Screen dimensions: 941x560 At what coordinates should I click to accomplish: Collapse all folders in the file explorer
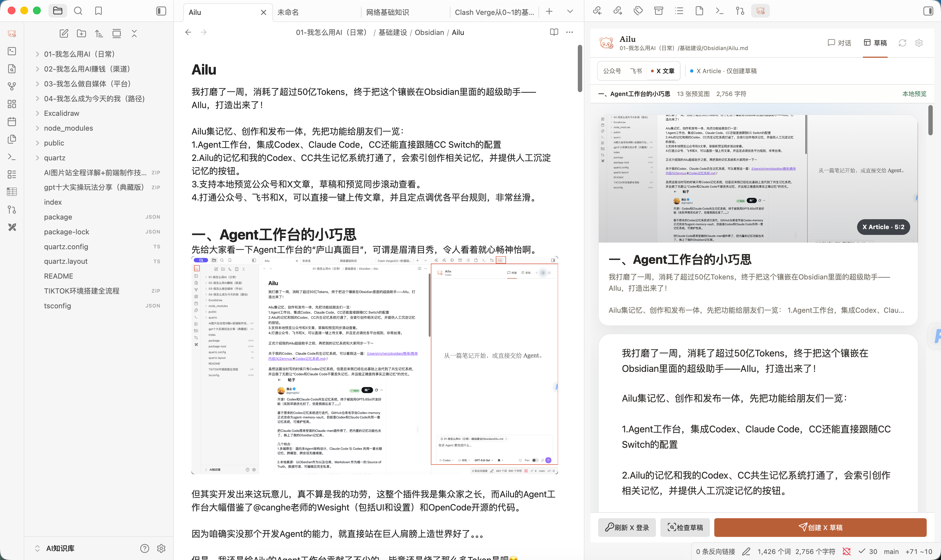[134, 34]
